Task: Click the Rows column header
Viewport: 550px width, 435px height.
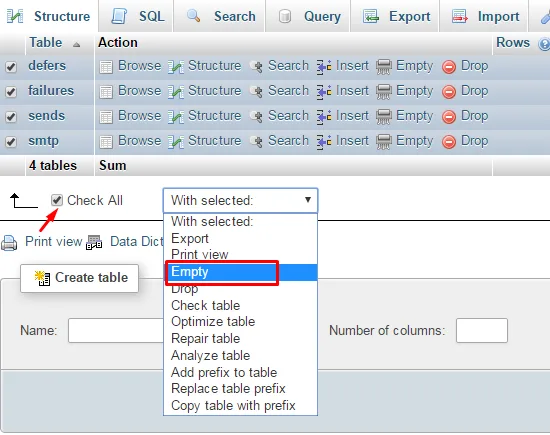Action: (513, 43)
